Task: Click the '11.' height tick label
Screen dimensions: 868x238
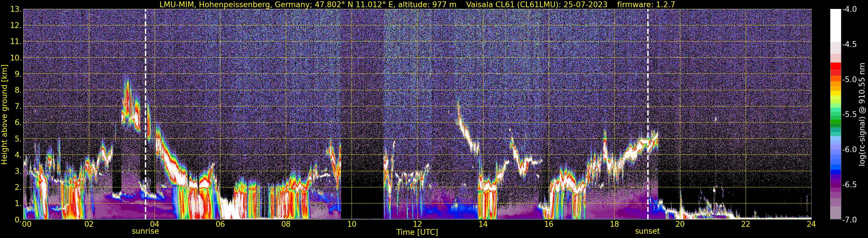Action: 16,42
